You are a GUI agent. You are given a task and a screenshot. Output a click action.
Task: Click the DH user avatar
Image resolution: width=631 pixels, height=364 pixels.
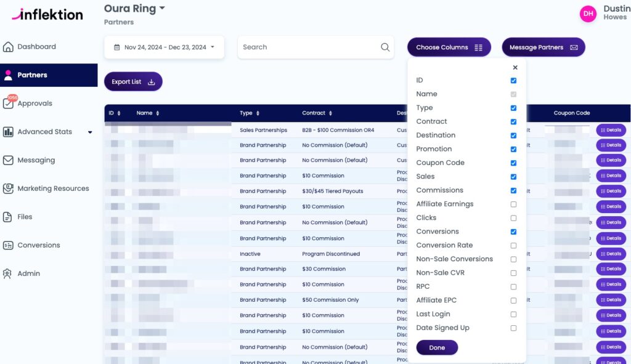point(588,14)
